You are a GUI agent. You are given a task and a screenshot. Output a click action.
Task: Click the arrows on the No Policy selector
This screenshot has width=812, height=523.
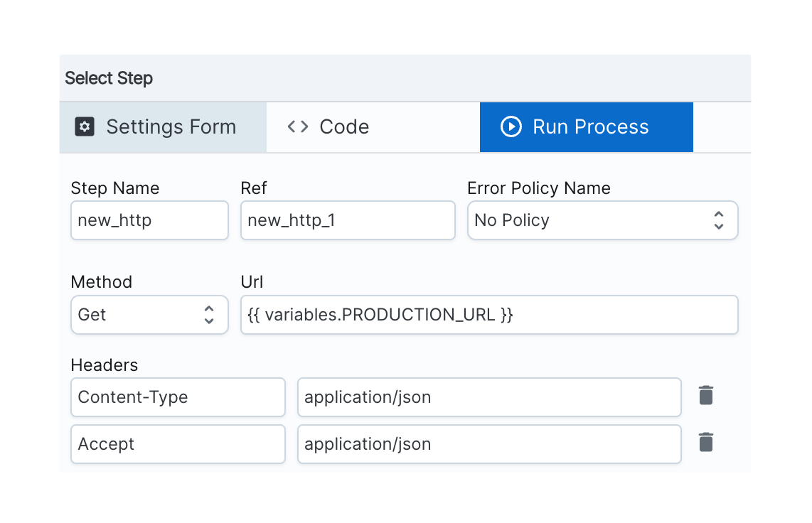719,220
